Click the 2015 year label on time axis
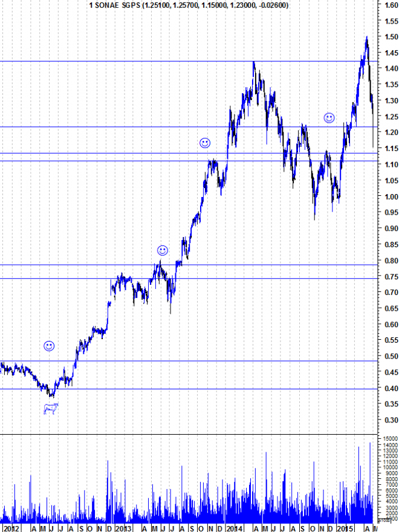Screen dimensions: 399x532 click(x=345, y=528)
